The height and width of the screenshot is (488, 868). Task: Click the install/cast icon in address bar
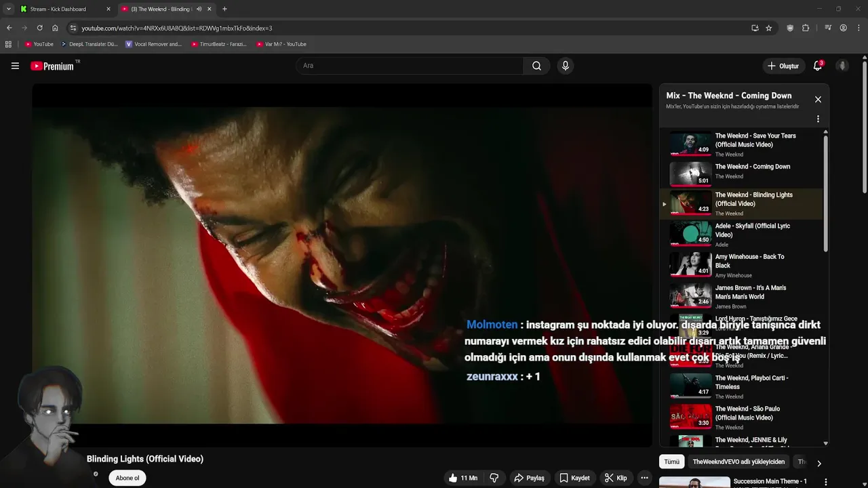[755, 28]
